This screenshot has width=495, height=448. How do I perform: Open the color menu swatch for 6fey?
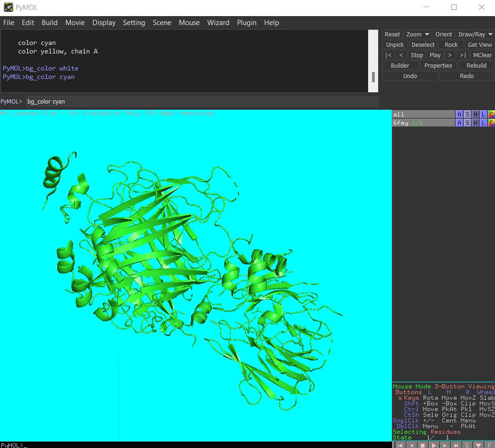pyautogui.click(x=491, y=123)
